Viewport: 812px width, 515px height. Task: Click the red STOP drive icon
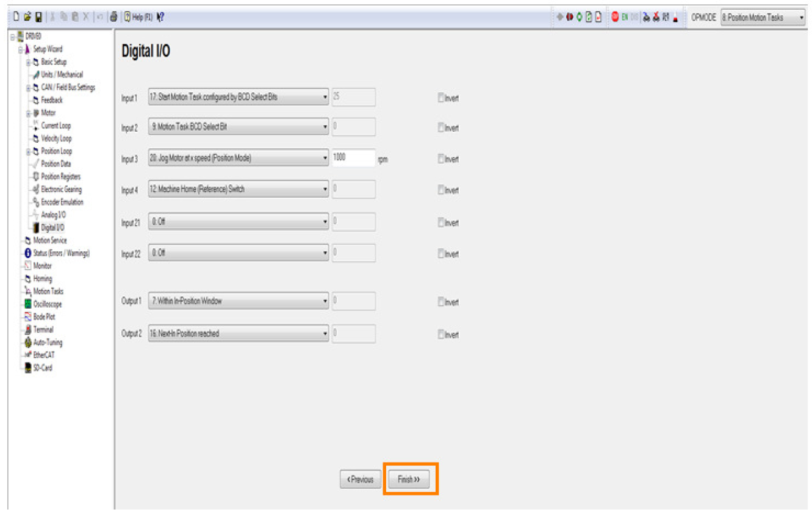coord(615,18)
